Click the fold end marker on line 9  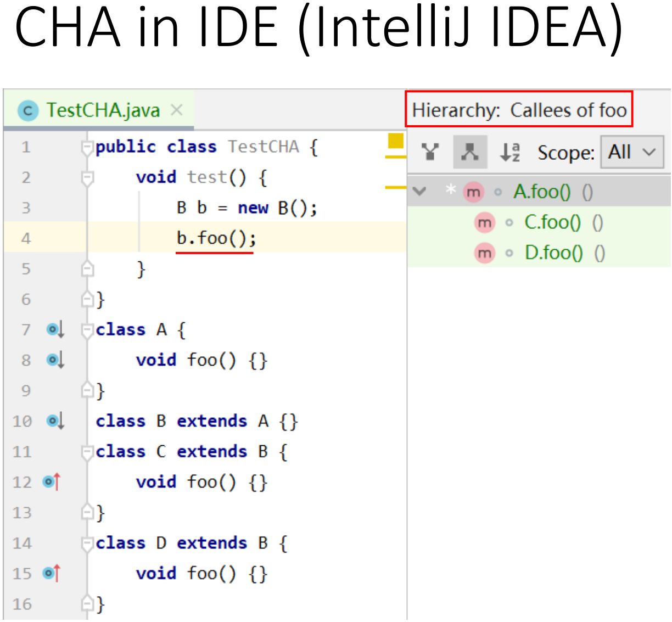tap(87, 390)
